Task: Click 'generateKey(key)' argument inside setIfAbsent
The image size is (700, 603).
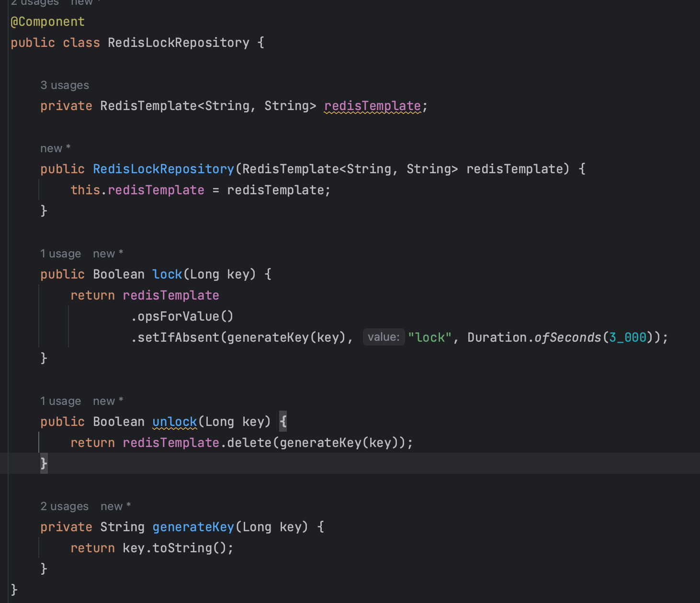Action: point(287,337)
